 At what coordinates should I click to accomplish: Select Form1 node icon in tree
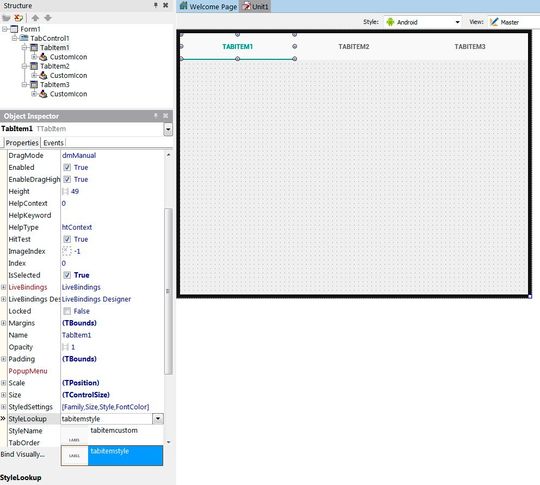point(14,29)
